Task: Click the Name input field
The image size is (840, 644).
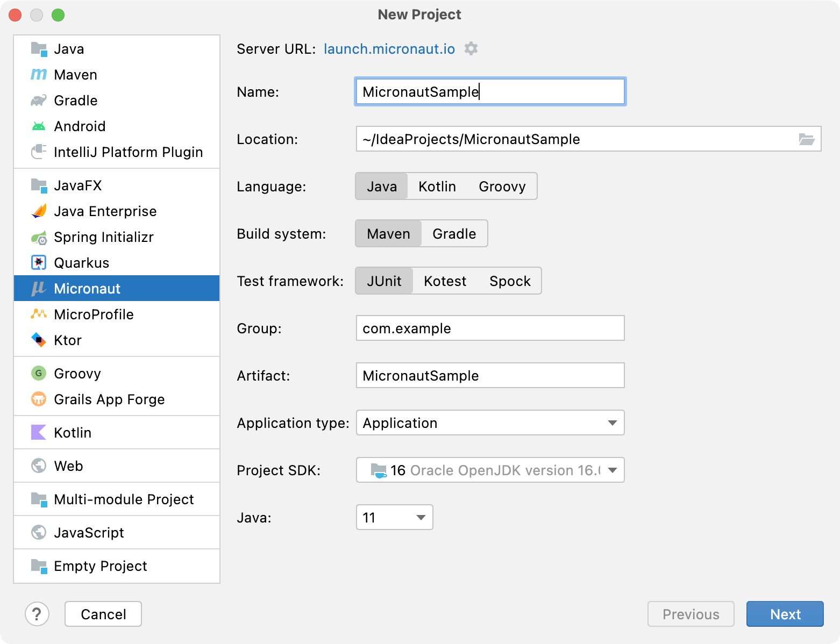Action: (490, 92)
